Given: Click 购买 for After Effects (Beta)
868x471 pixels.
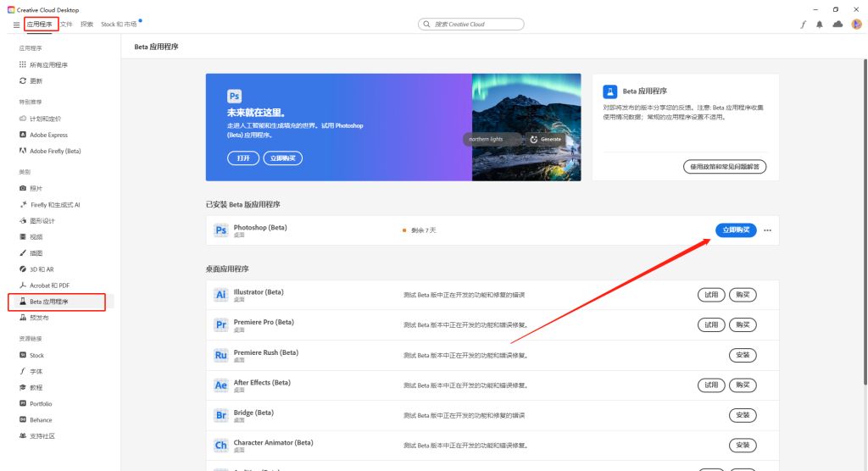Looking at the screenshot, I should (x=743, y=385).
